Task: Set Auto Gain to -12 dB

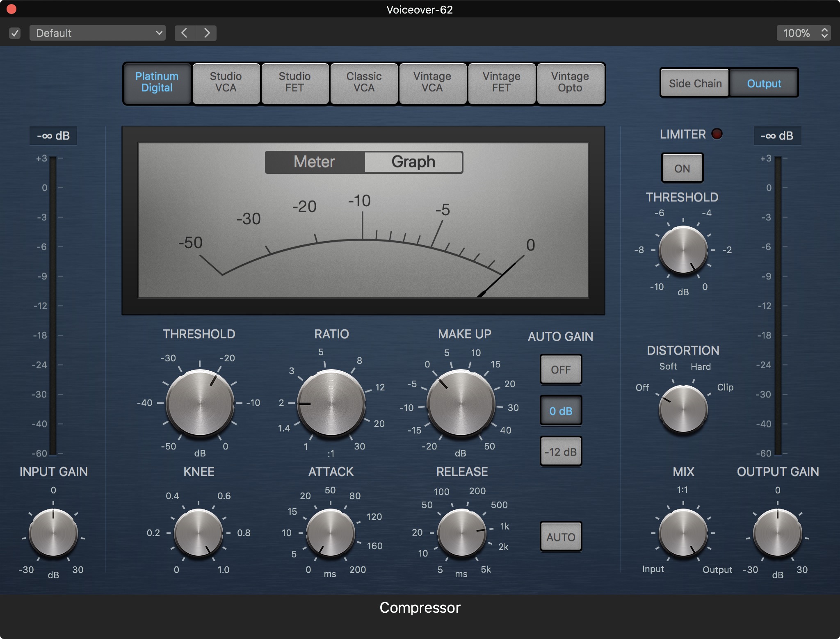Action: [x=560, y=452]
